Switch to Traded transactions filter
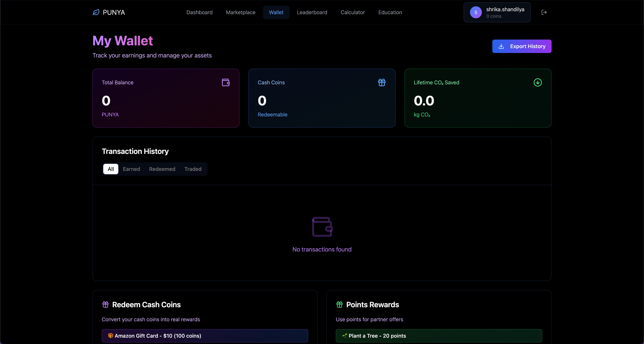 (193, 169)
